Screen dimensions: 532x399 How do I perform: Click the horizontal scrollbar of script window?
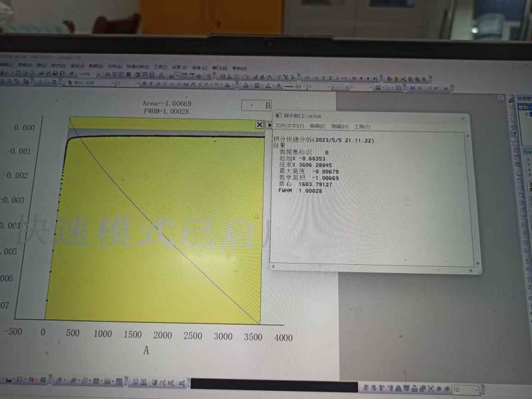pos(372,269)
